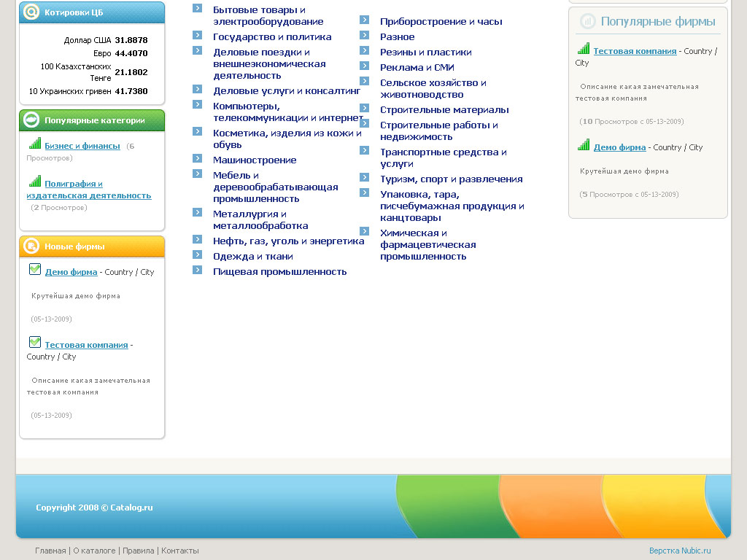
Task: Open Демо фирма link in Новые фирмы
Action: pyautogui.click(x=71, y=272)
